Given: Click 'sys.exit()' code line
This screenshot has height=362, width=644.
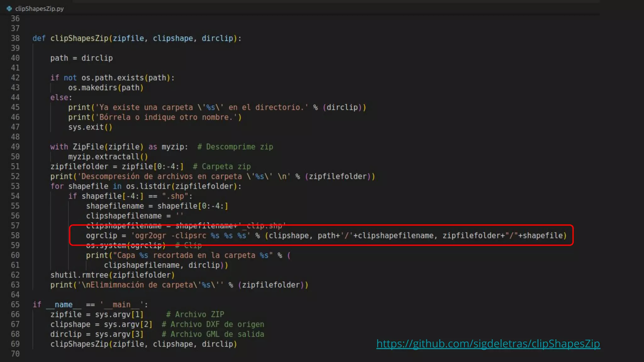Looking at the screenshot, I should [90, 127].
